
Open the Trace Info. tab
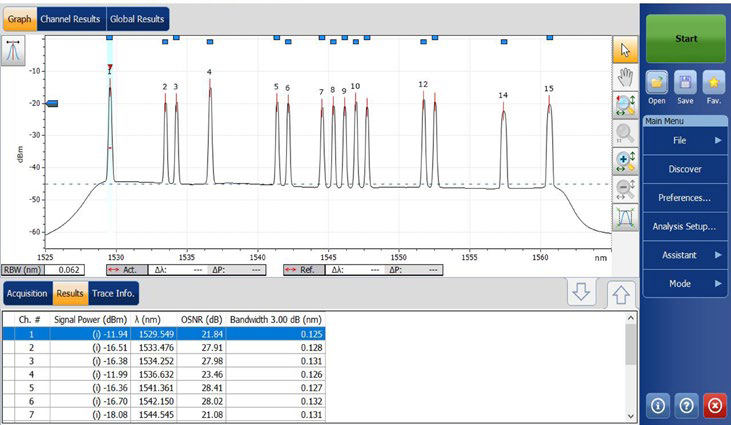coord(114,293)
